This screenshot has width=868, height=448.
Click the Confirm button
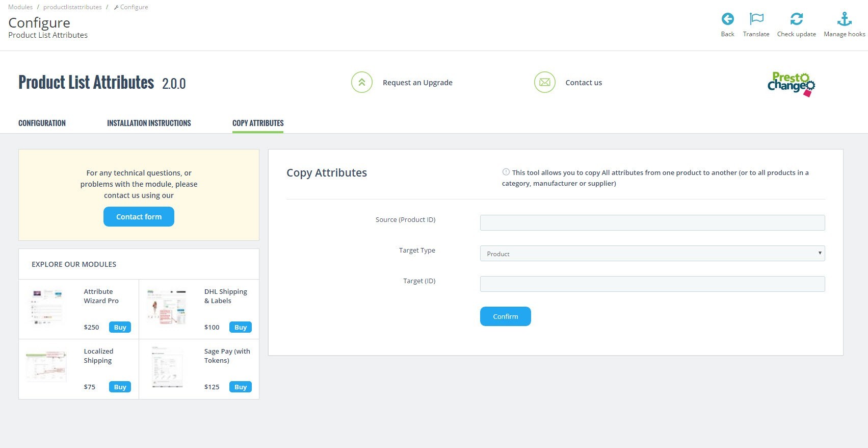506,316
